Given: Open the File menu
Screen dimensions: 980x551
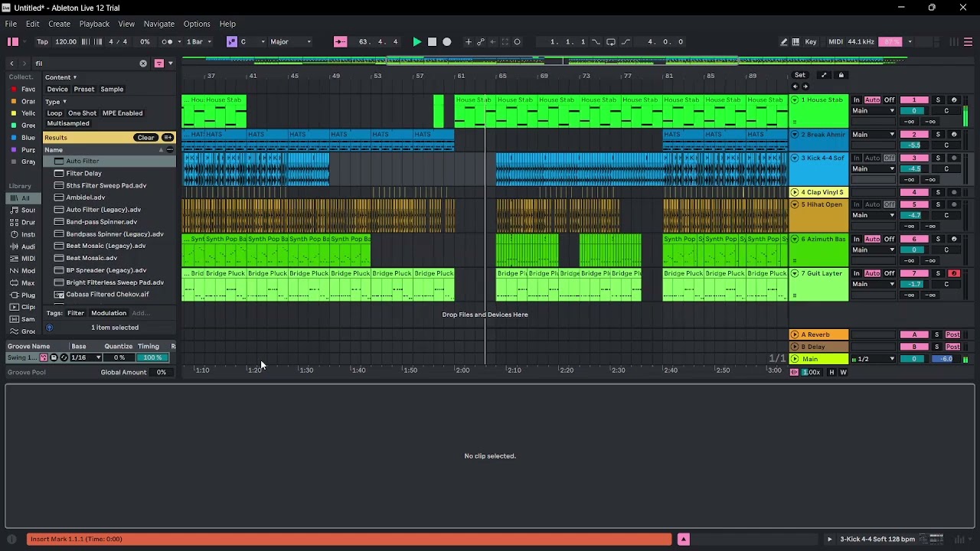Looking at the screenshot, I should pyautogui.click(x=11, y=24).
